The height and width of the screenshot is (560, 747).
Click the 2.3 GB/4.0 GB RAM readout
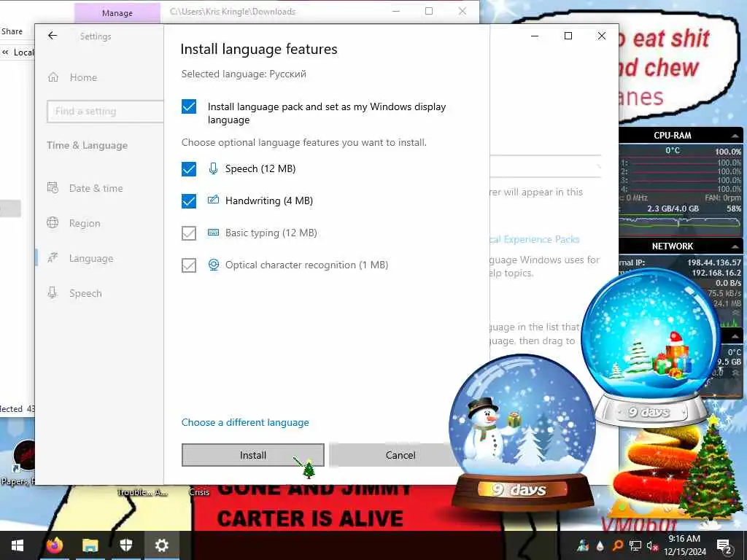click(673, 209)
